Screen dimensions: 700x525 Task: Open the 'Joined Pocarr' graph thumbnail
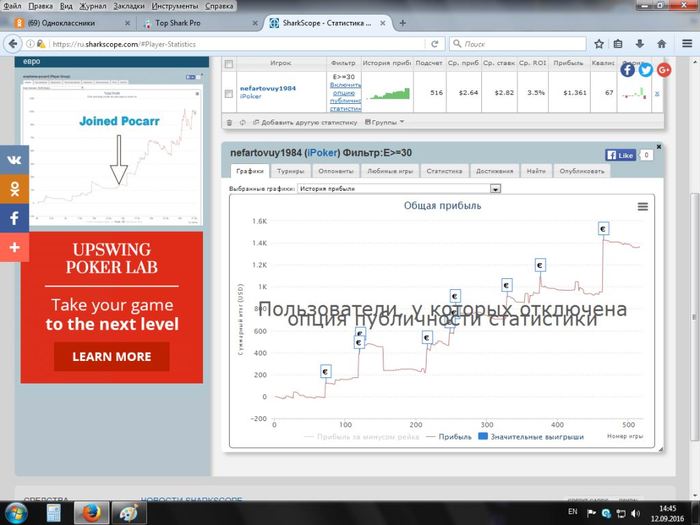(x=112, y=148)
